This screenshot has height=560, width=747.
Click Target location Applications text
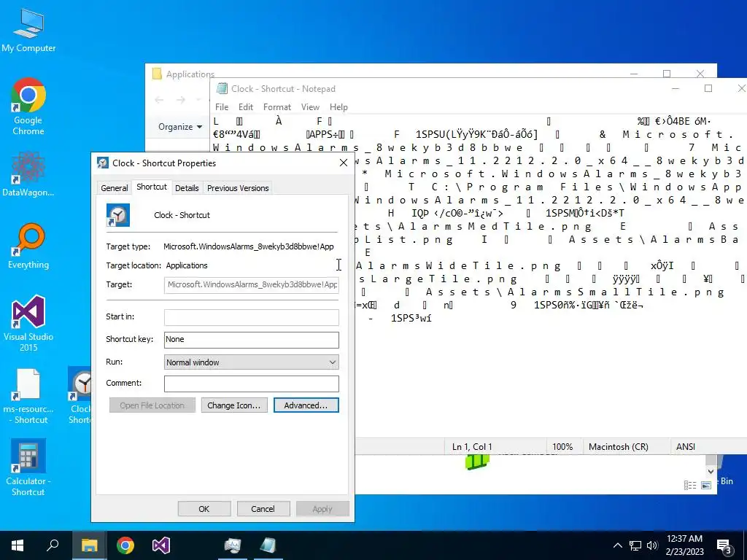click(187, 265)
